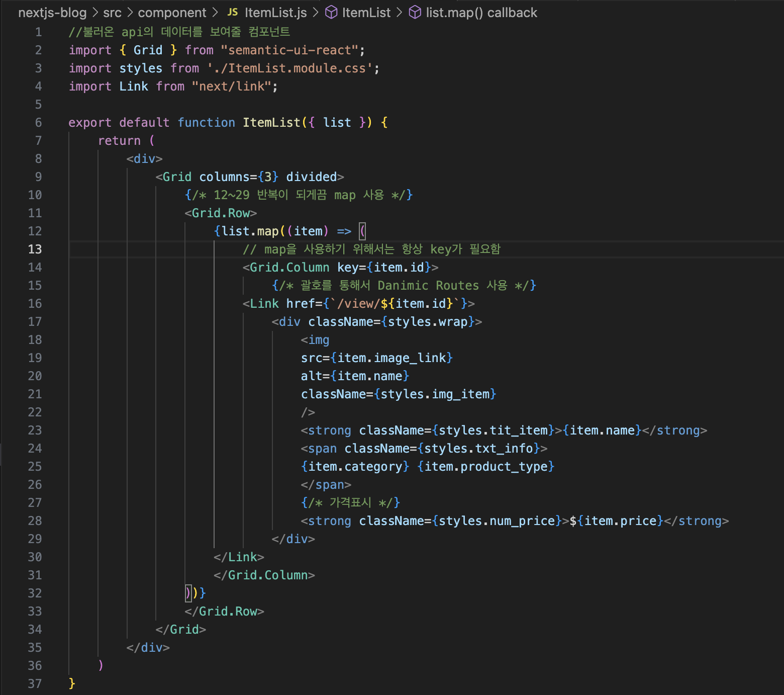Screen dimensions: 784x695
Task: Open the src breadcrumb folder
Action: [113, 13]
